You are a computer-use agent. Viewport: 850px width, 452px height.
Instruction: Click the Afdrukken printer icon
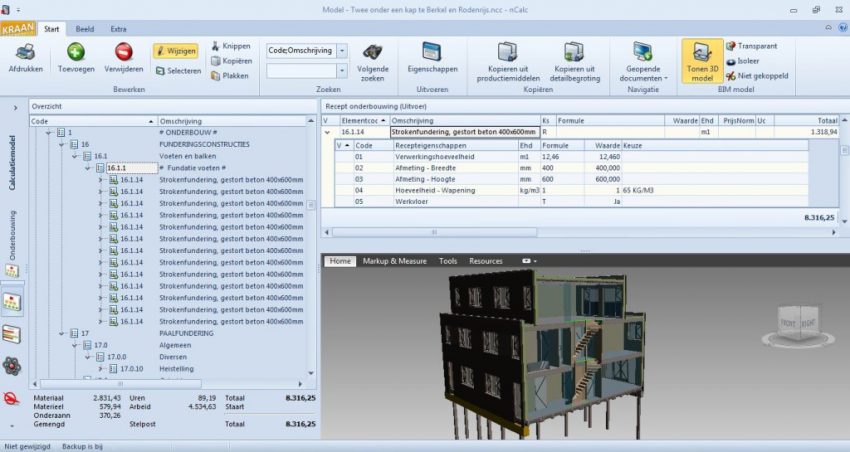tap(25, 52)
